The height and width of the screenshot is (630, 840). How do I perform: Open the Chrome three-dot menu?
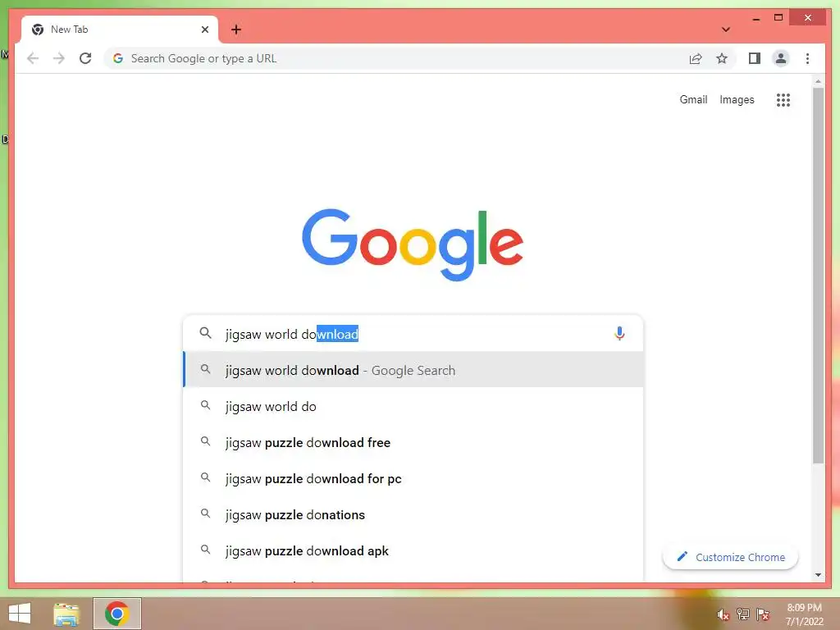click(807, 58)
